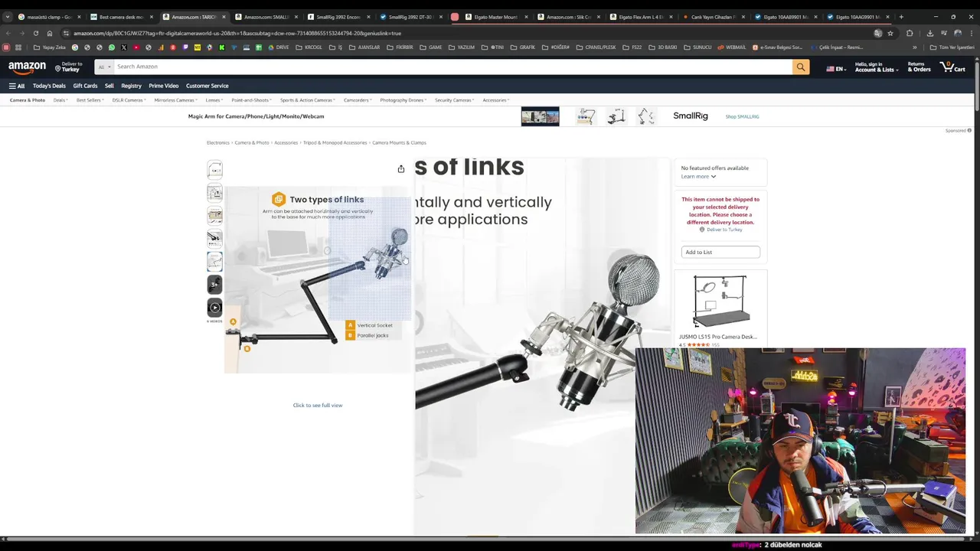980x551 pixels.
Task: Open Gift Cards in nav bar
Action: (85, 86)
